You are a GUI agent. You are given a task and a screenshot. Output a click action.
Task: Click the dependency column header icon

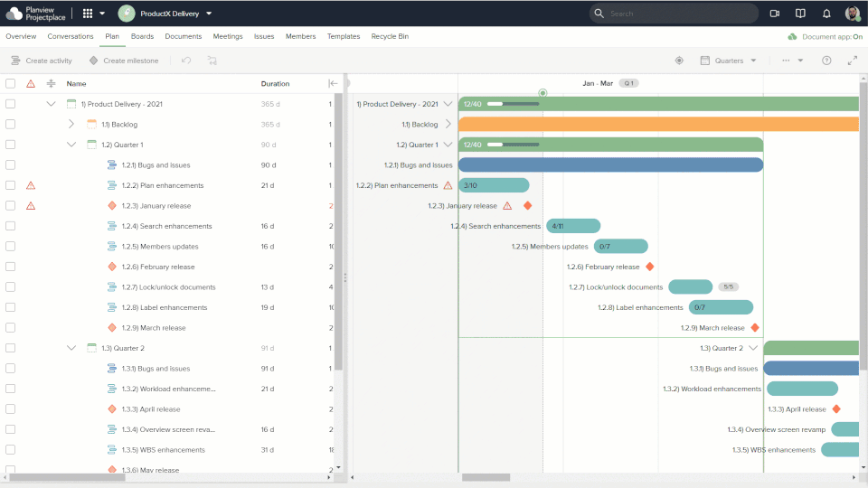point(51,83)
